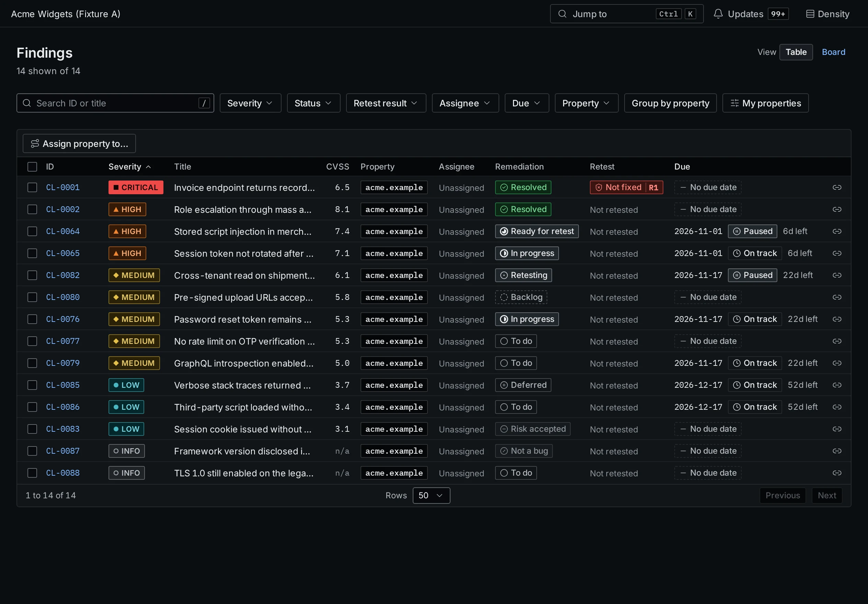Copy link icon for row CL-0079

pos(837,363)
